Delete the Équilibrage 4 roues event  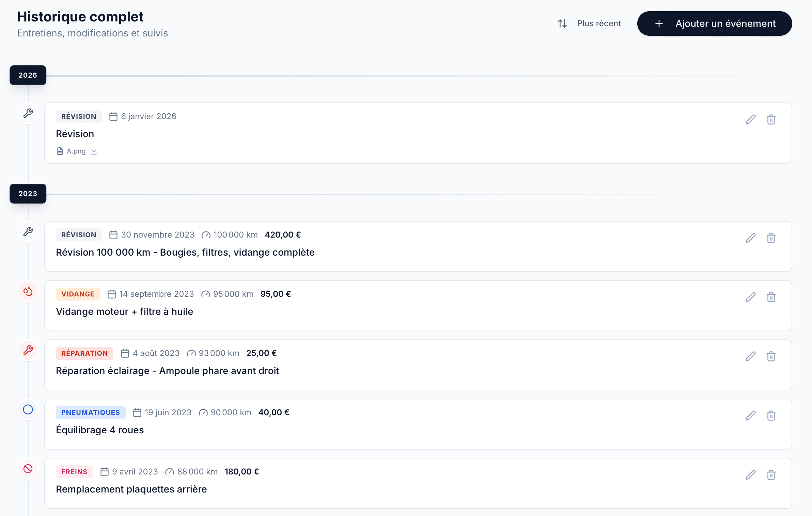[x=771, y=416]
